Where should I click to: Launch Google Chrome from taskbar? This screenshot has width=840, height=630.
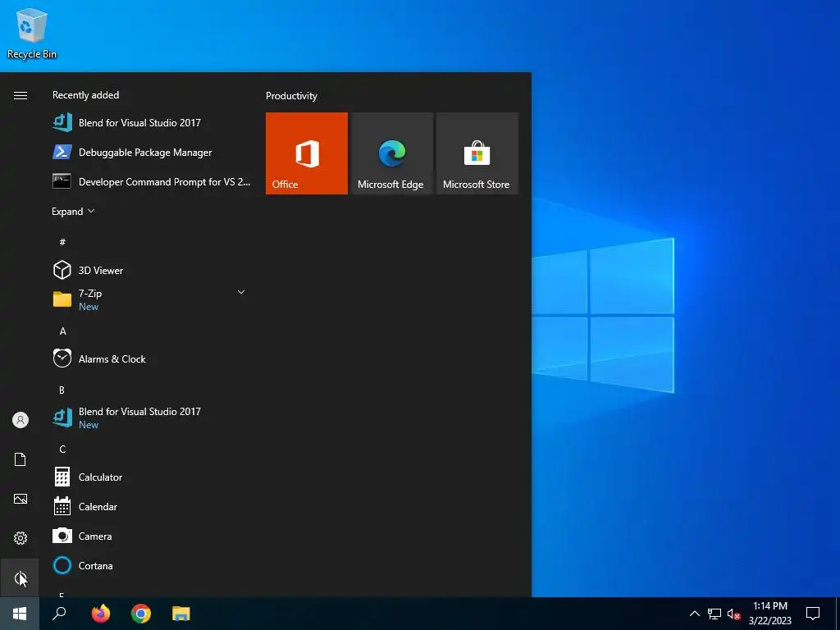tap(141, 614)
